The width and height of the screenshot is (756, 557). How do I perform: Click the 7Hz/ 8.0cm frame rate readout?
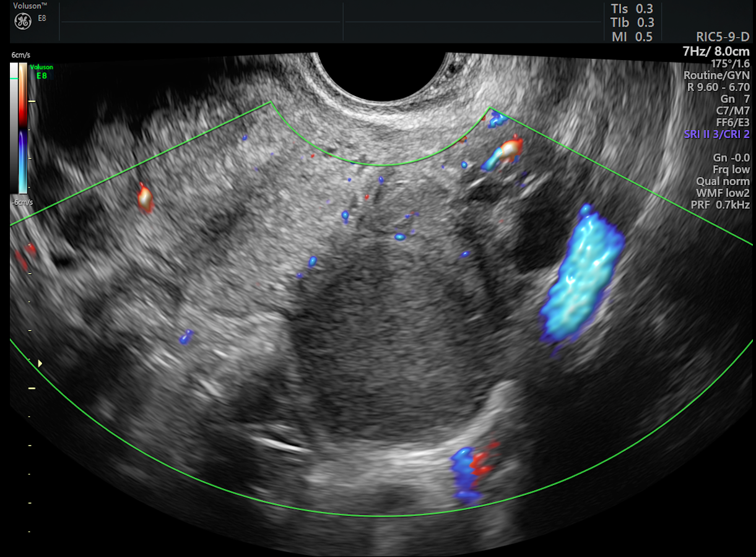click(x=716, y=51)
